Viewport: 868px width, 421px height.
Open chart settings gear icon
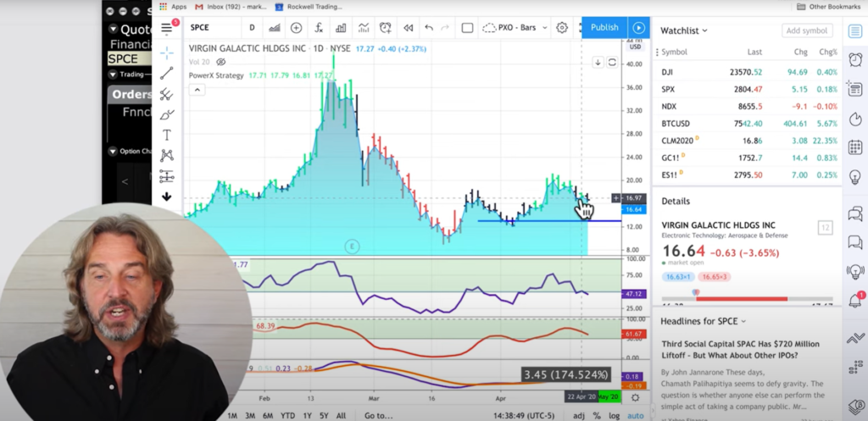coord(562,28)
